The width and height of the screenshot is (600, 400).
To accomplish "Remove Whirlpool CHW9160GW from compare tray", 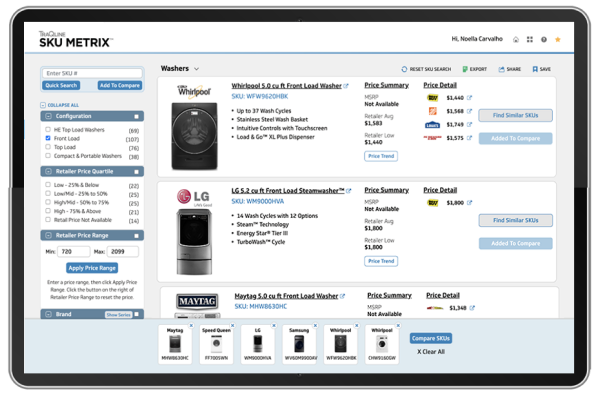I will 398,325.
